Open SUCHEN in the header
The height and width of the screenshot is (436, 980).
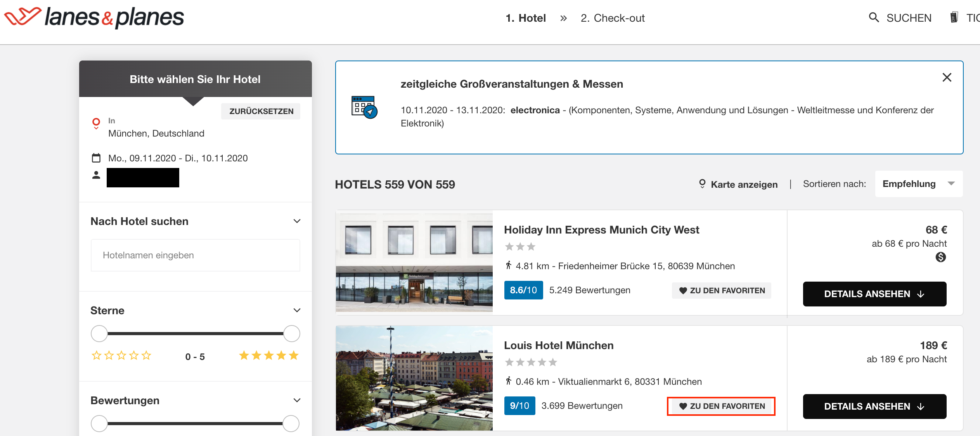coord(909,18)
